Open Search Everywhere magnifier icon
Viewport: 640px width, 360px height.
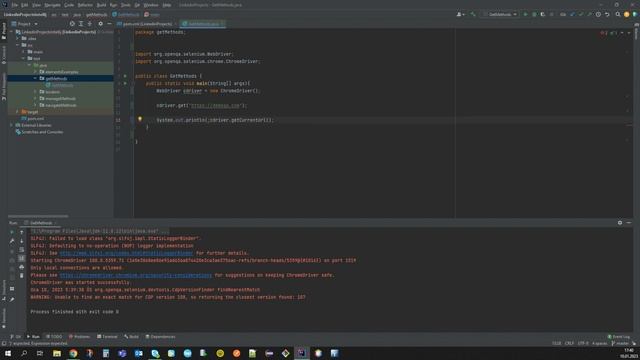click(618, 14)
